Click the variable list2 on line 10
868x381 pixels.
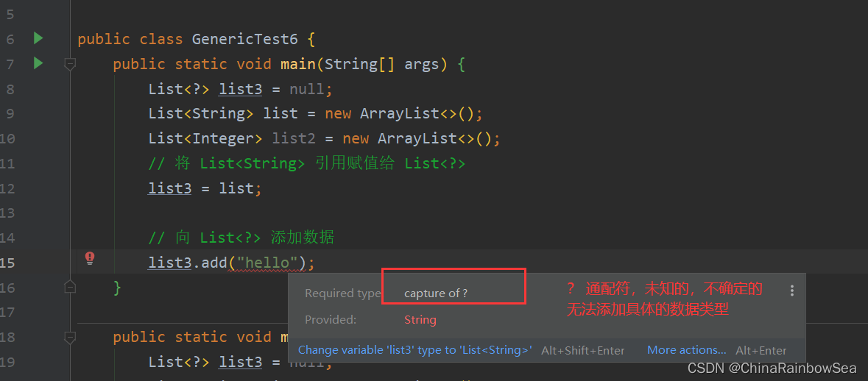294,138
